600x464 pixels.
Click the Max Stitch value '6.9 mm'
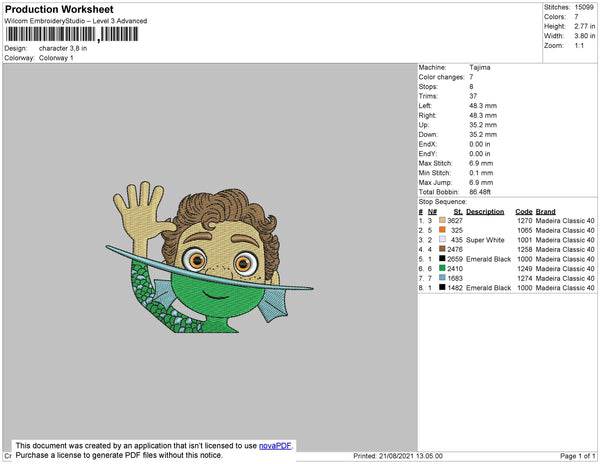[481, 163]
